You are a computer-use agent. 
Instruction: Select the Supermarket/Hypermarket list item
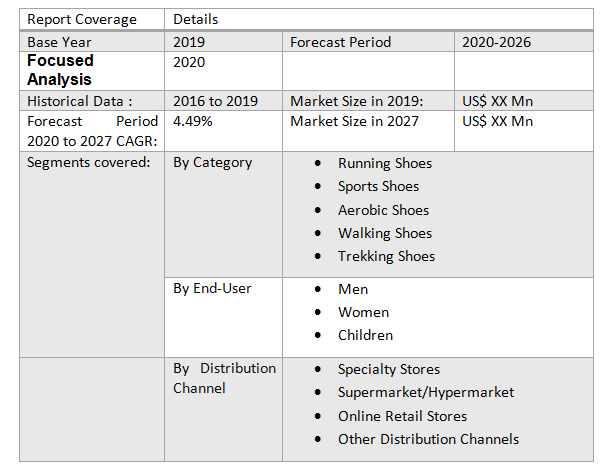pos(425,392)
